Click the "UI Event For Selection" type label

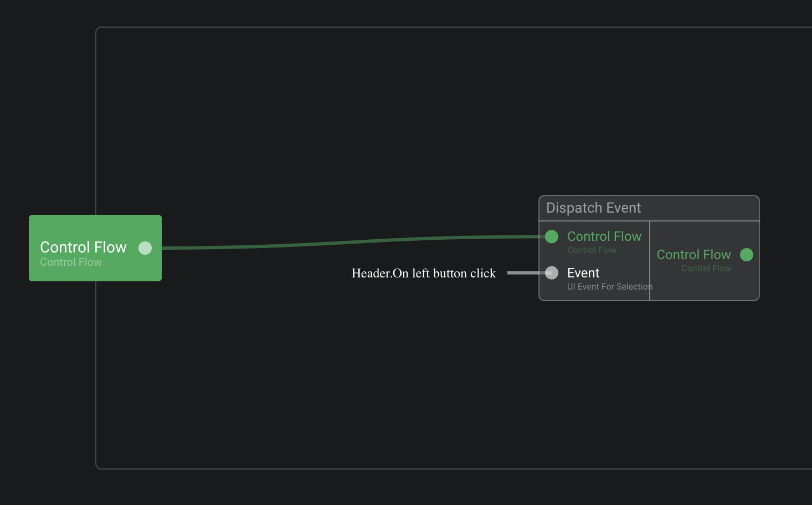pyautogui.click(x=609, y=287)
